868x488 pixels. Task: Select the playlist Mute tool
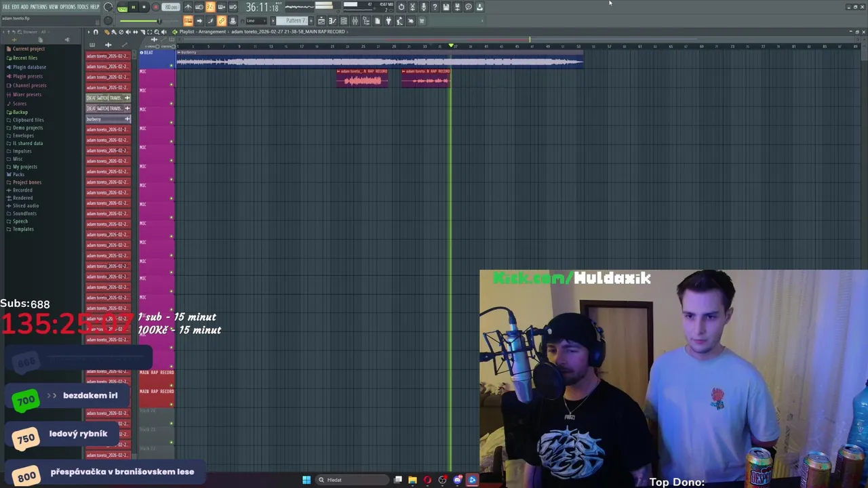[x=127, y=32]
